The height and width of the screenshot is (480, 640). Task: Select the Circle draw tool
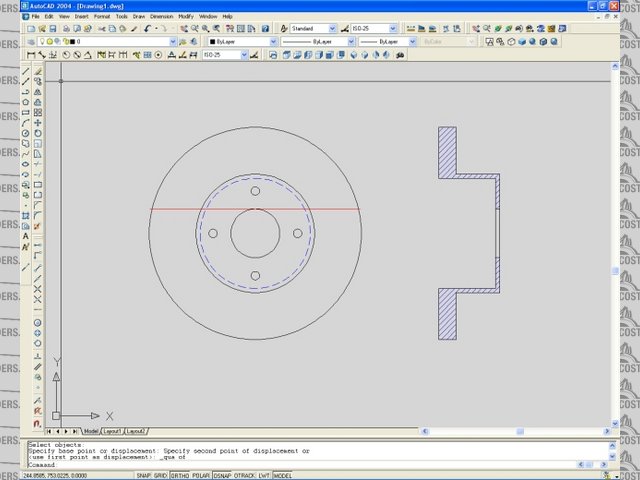25,133
